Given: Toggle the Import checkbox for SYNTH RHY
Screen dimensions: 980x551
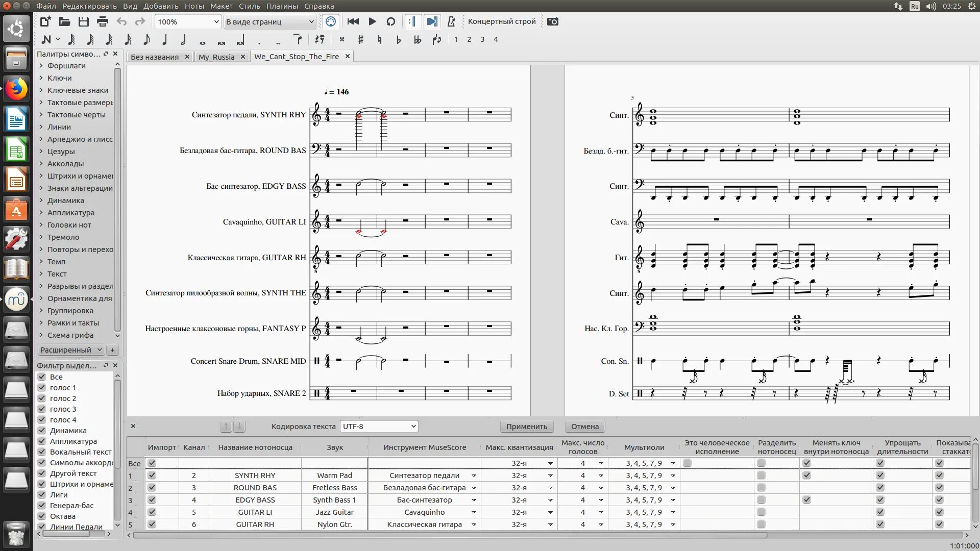Looking at the screenshot, I should click(152, 475).
